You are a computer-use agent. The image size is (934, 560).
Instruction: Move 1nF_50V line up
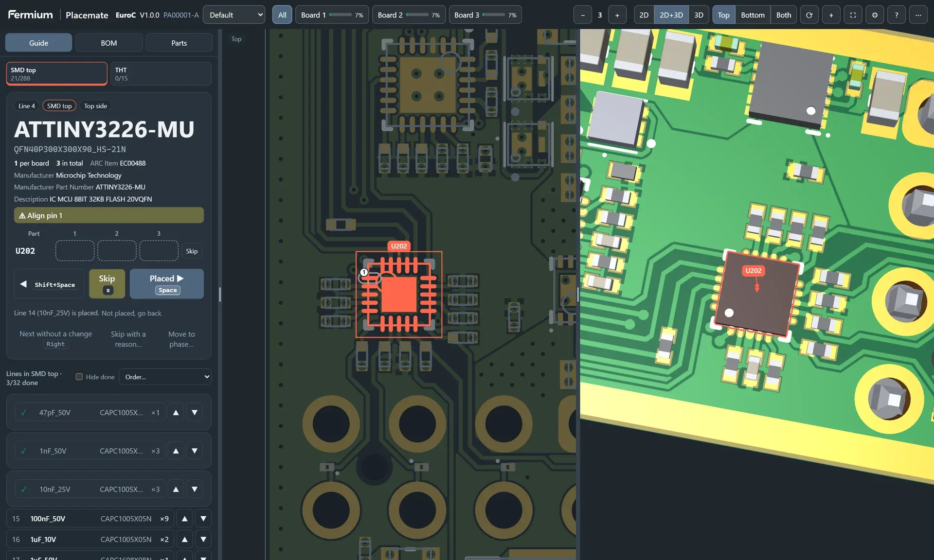[x=176, y=451]
